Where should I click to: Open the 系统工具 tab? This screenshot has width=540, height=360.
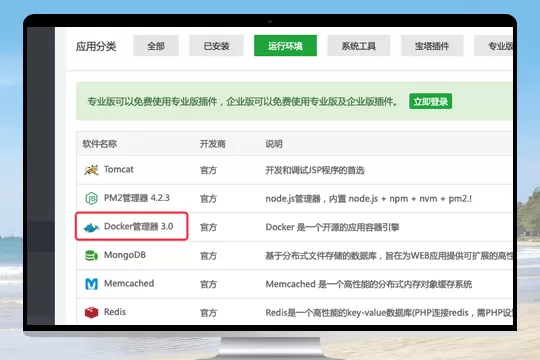(359, 46)
